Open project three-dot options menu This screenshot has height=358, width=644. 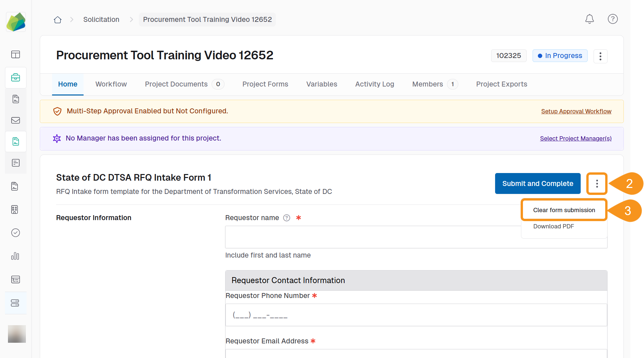(600, 56)
